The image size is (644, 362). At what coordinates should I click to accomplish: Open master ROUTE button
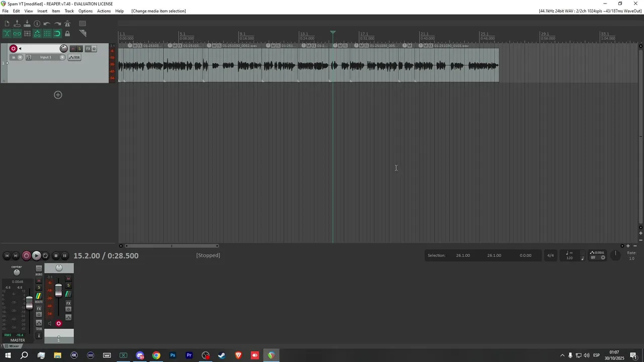[x=39, y=296]
